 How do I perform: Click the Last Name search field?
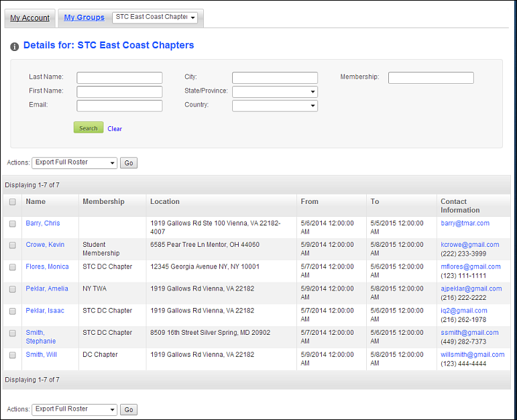[119, 78]
